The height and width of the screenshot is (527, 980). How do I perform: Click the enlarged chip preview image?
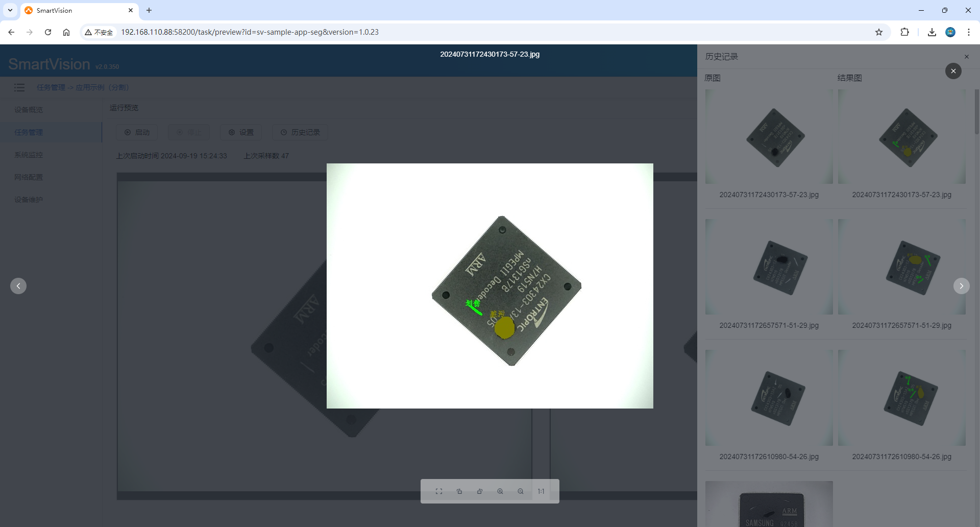coord(490,286)
